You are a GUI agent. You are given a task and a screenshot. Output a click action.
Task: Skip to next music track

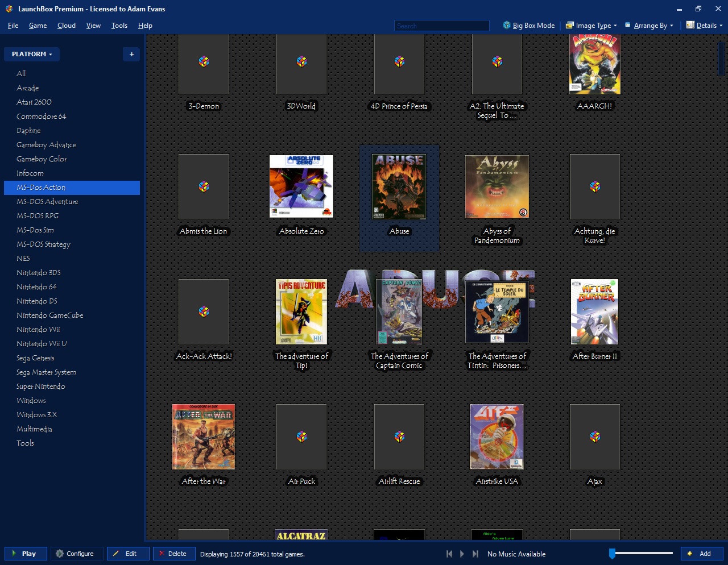coord(475,554)
